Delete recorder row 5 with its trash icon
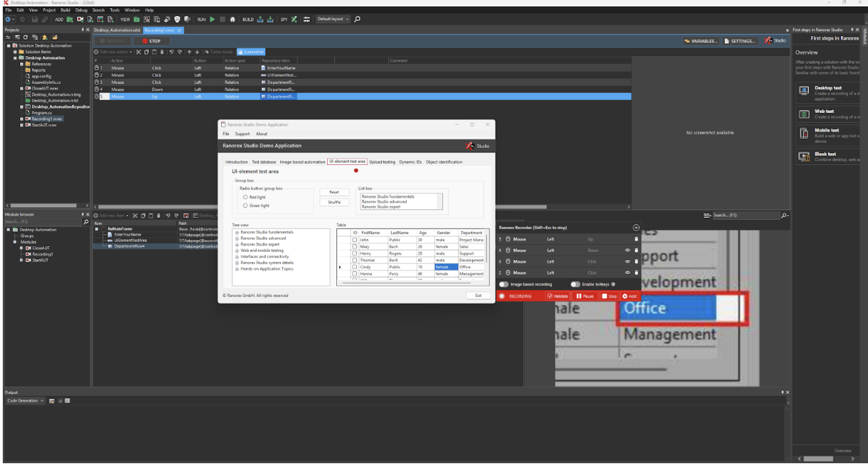Screen dimensions: 868x466 636,239
